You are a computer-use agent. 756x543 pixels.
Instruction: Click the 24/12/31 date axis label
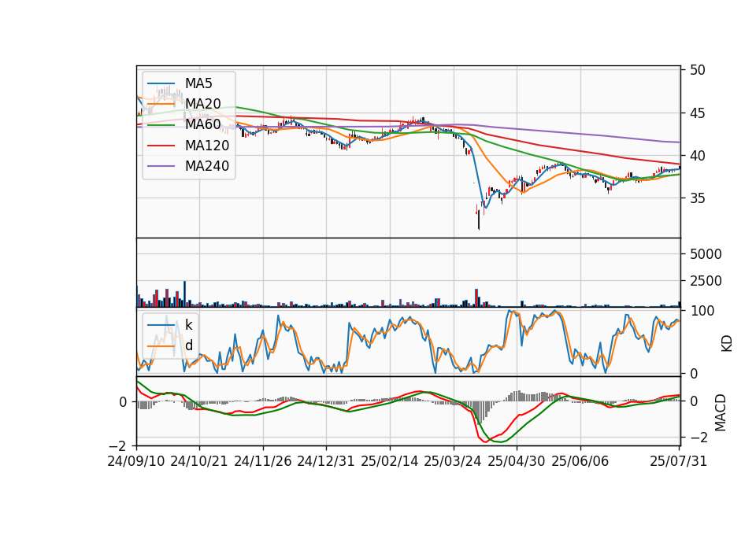[x=326, y=461]
